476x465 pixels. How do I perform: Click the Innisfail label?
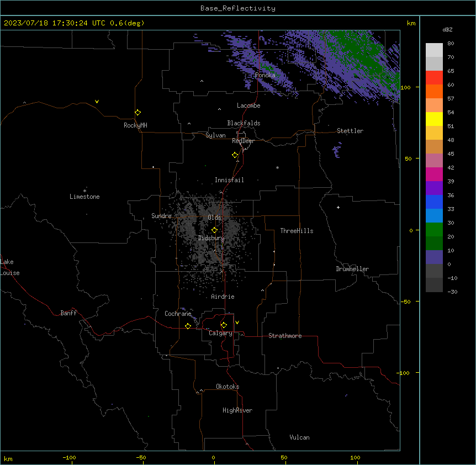point(229,180)
